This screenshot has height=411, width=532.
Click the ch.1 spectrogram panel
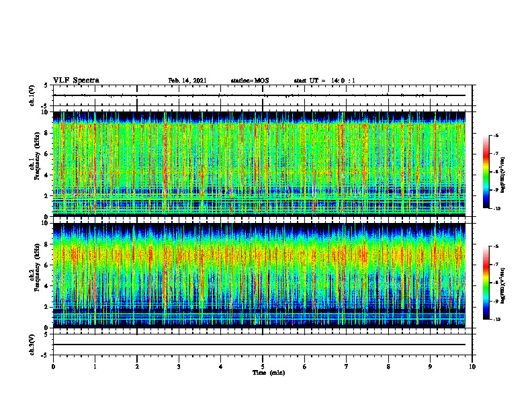[259, 164]
